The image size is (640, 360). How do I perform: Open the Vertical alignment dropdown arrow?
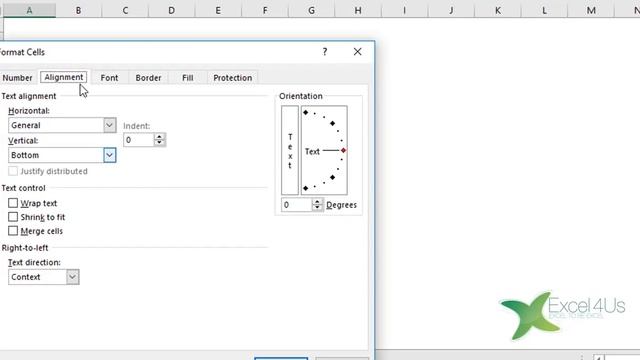click(109, 155)
